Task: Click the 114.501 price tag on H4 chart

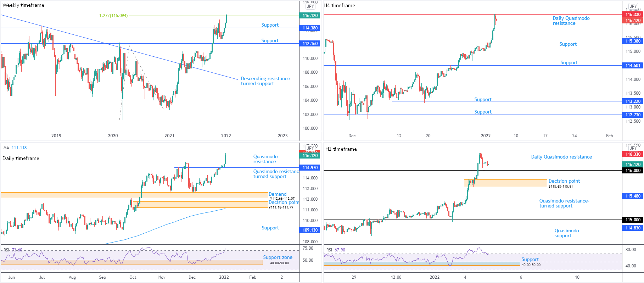Action: (x=633, y=66)
